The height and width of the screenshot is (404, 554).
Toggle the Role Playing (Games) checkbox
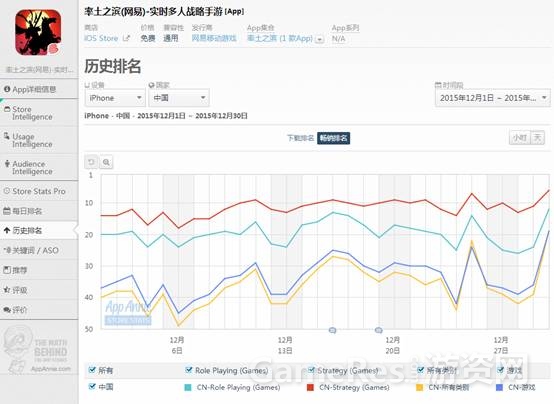[188, 370]
